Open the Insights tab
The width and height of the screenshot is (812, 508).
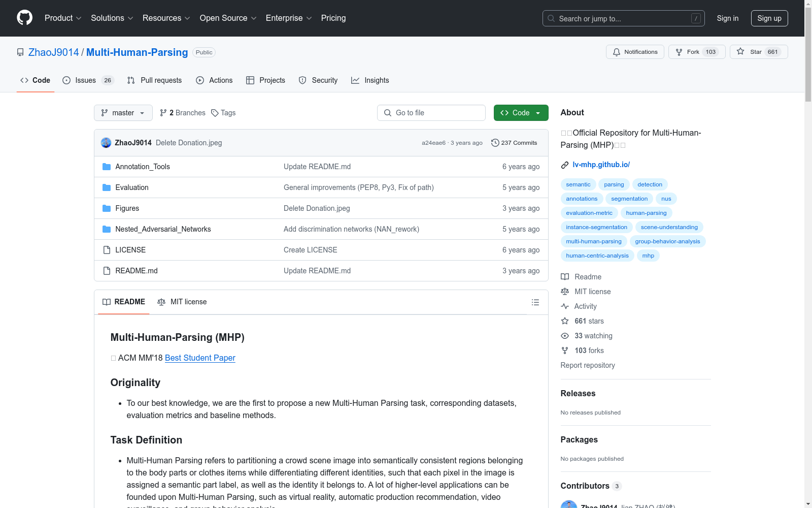370,80
